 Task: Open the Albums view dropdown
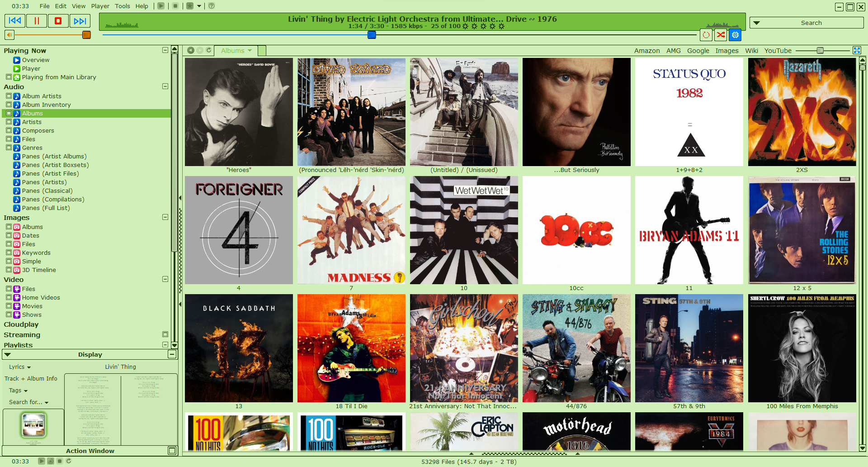250,51
